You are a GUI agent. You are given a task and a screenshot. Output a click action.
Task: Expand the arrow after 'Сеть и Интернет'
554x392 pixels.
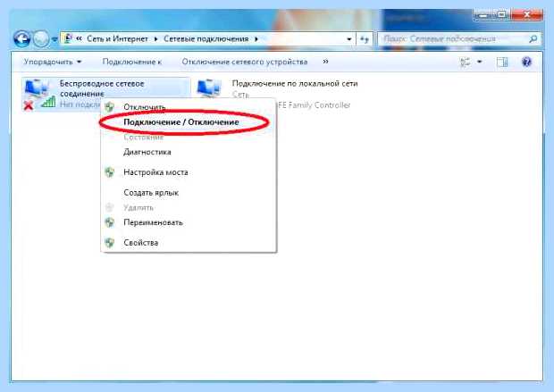155,39
